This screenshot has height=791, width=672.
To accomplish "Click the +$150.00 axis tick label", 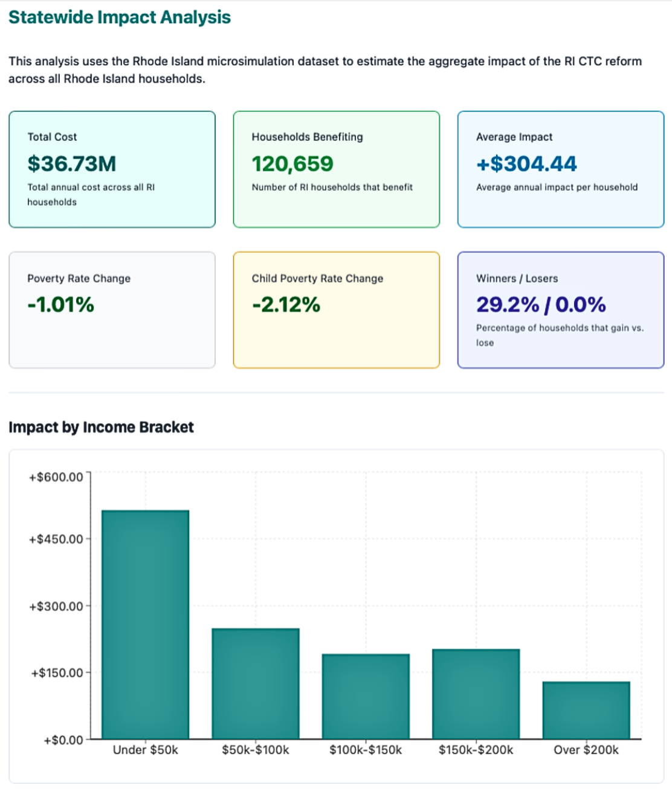I will pos(57,672).
